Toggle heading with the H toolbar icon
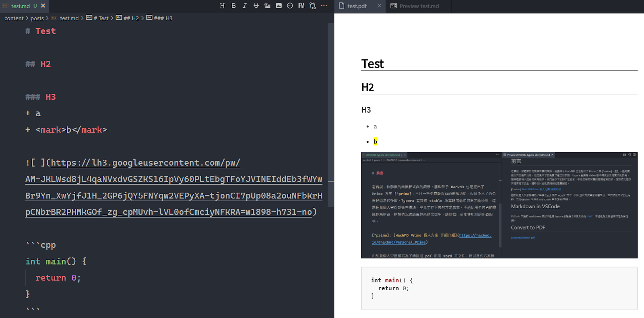 coord(222,6)
